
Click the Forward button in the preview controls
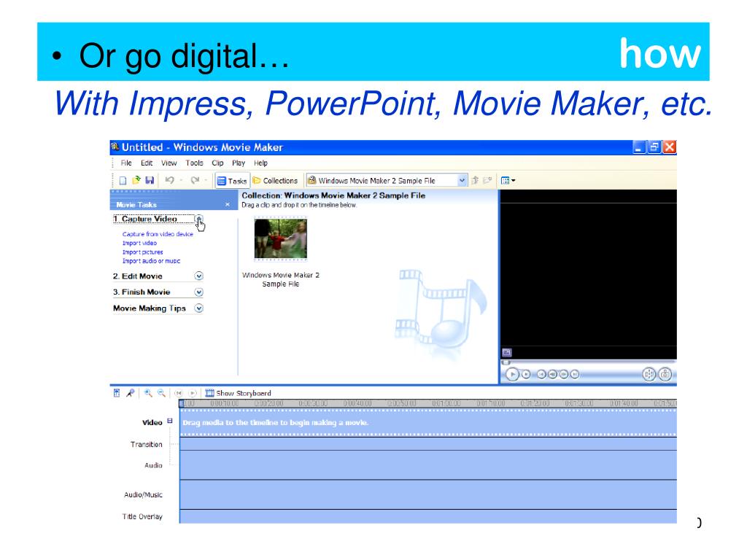pos(575,374)
